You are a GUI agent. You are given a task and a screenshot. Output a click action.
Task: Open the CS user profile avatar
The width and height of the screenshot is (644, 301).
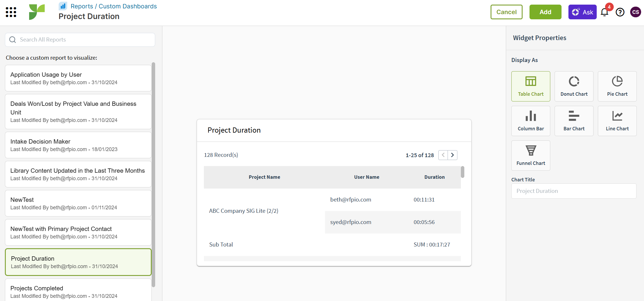(635, 12)
